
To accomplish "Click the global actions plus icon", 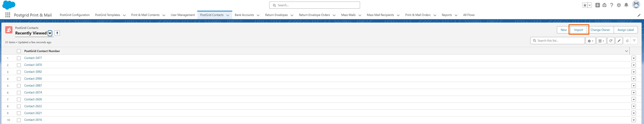I will pyautogui.click(x=597, y=5).
